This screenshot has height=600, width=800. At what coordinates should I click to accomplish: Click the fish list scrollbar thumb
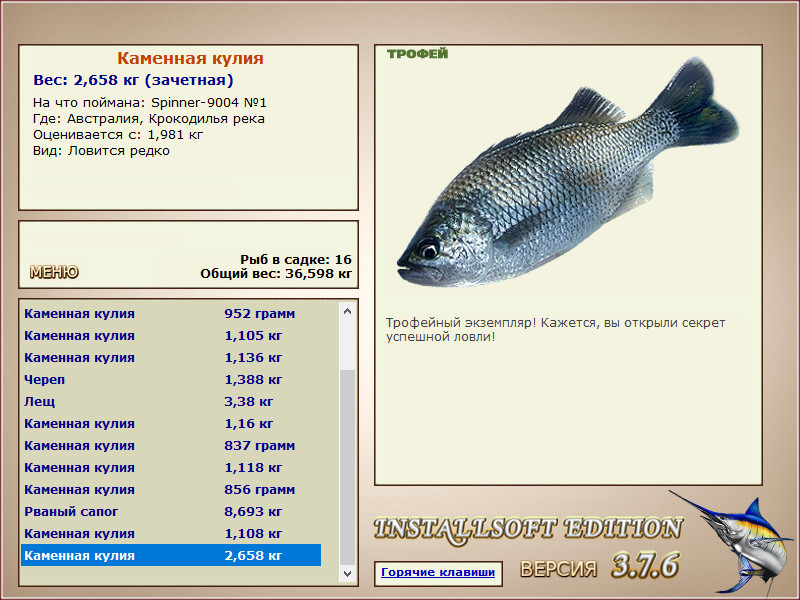click(x=347, y=468)
